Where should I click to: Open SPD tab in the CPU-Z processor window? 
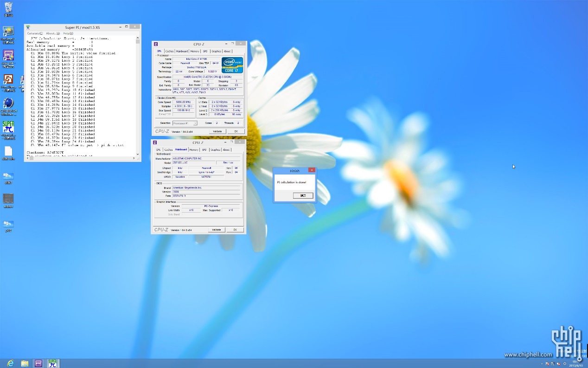point(205,51)
